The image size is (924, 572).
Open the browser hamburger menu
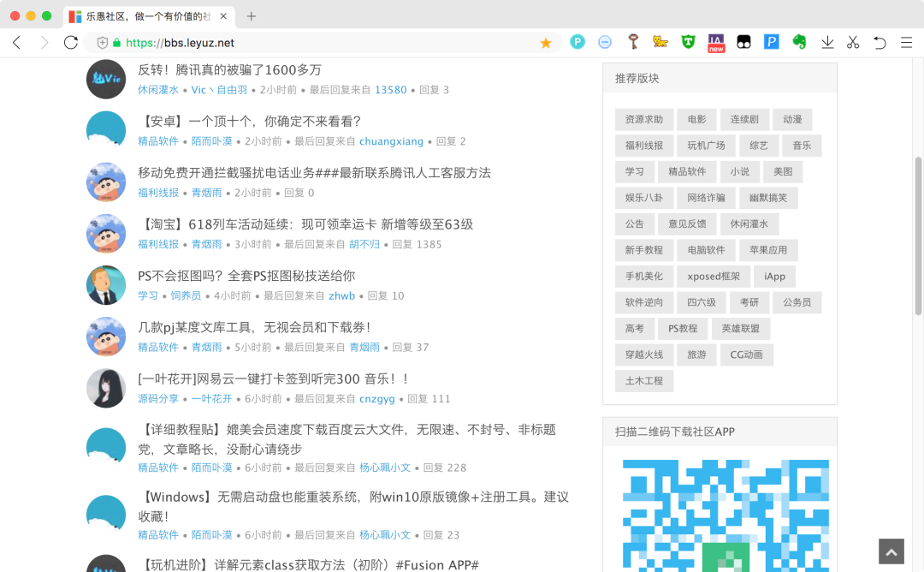pos(906,42)
